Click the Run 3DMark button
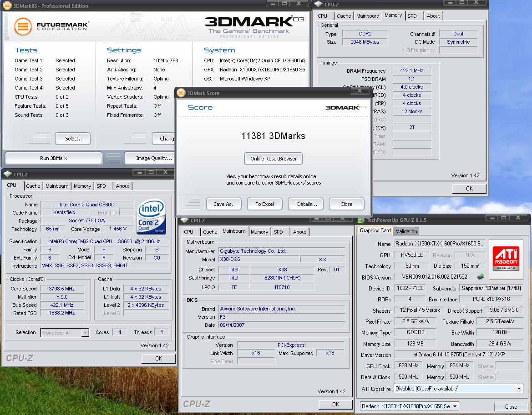 point(54,158)
